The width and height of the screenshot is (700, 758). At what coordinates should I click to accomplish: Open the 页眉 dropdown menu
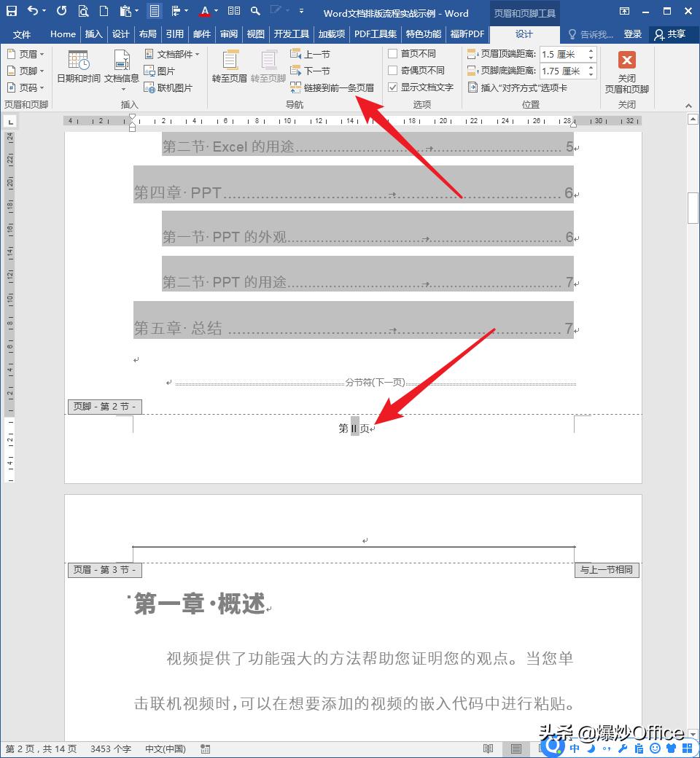pos(24,53)
